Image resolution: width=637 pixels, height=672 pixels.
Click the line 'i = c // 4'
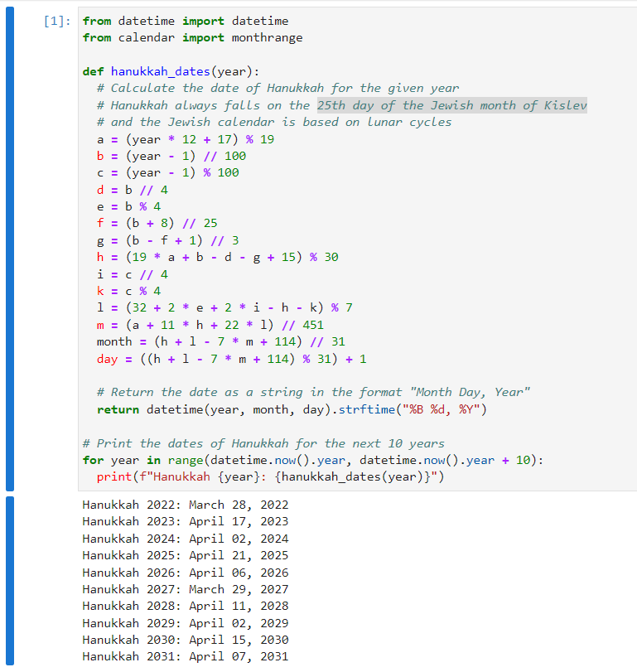point(133,274)
